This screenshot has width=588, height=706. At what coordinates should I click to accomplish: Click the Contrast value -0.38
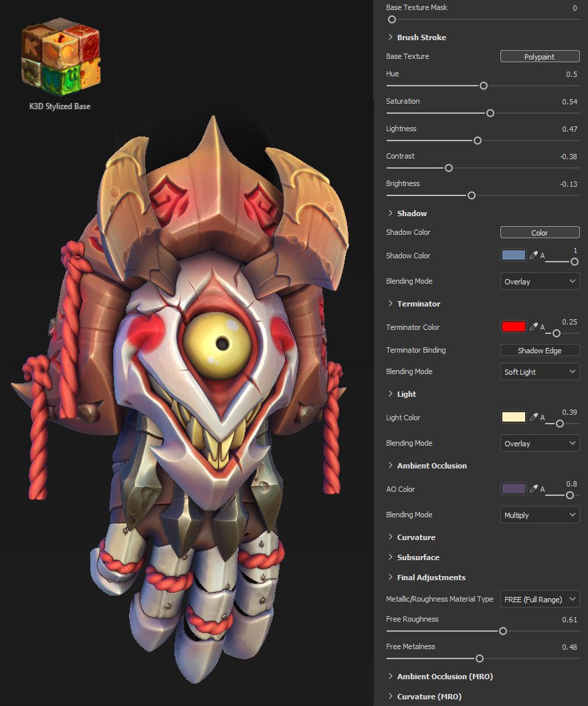coord(568,157)
